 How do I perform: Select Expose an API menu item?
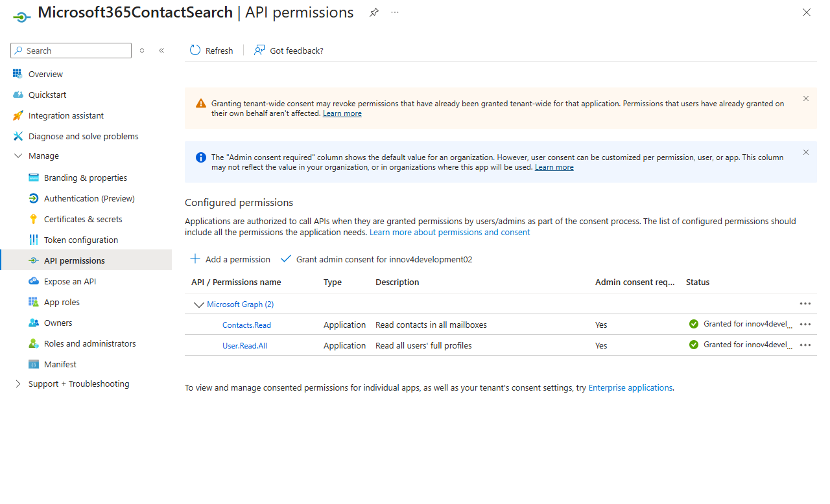coord(70,281)
